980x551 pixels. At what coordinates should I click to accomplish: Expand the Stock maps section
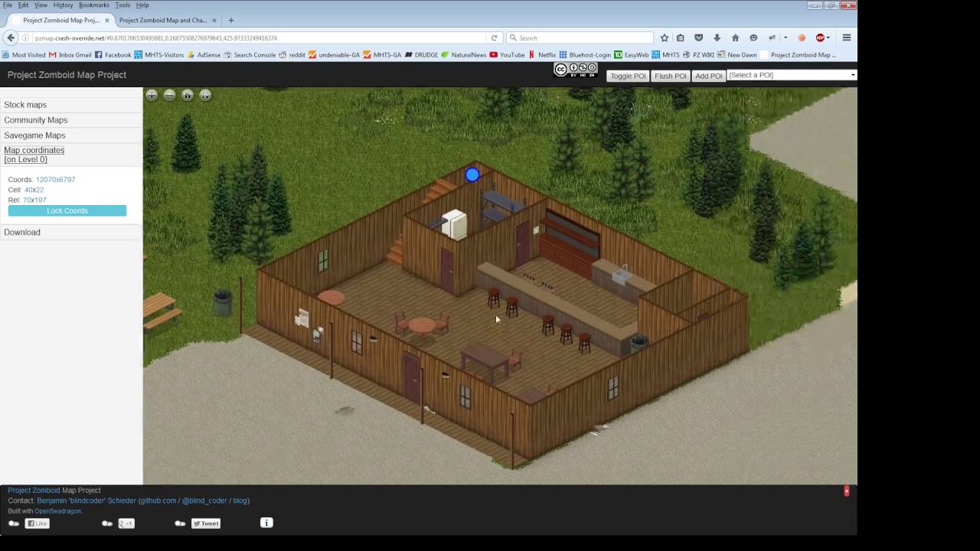click(x=71, y=105)
